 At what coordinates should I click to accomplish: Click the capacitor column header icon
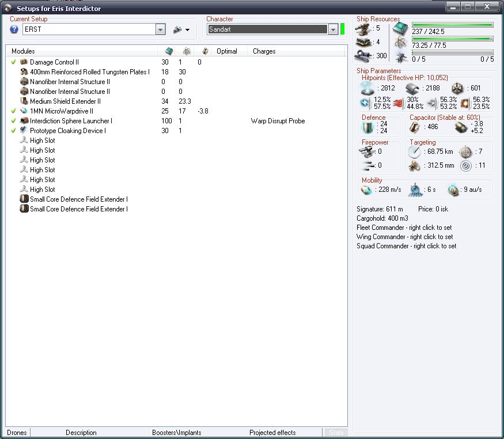pos(206,51)
